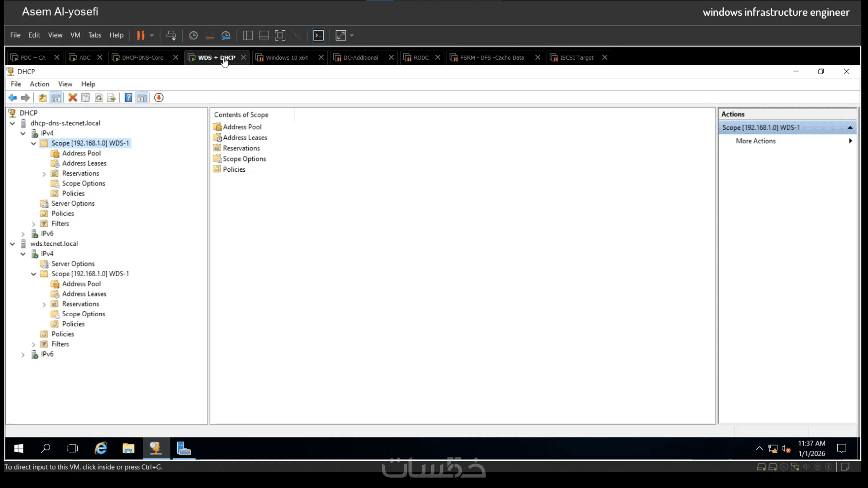The image size is (868, 488).
Task: Click the Export List toolbar icon
Action: pyautogui.click(x=111, y=98)
